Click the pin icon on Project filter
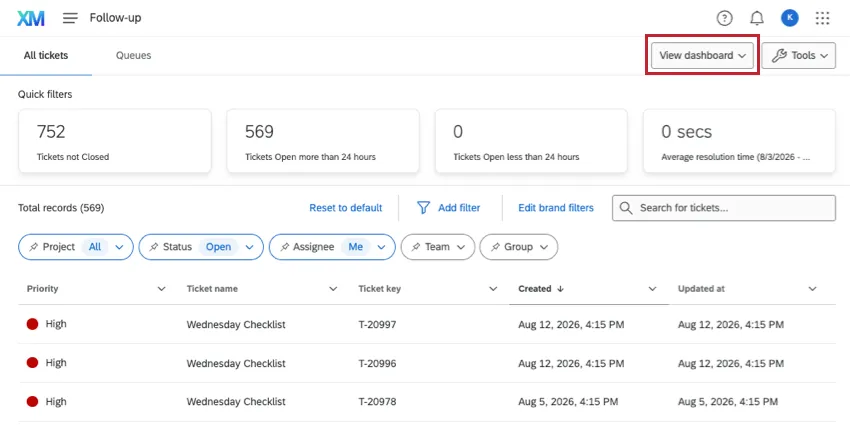The width and height of the screenshot is (850, 425). coord(34,247)
